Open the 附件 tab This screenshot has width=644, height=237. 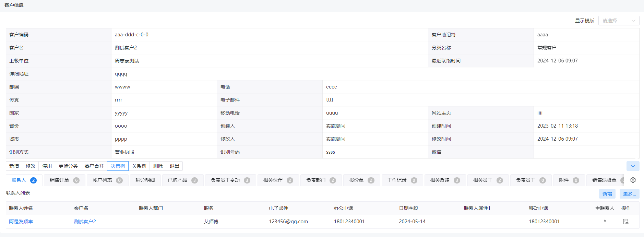[569, 180]
